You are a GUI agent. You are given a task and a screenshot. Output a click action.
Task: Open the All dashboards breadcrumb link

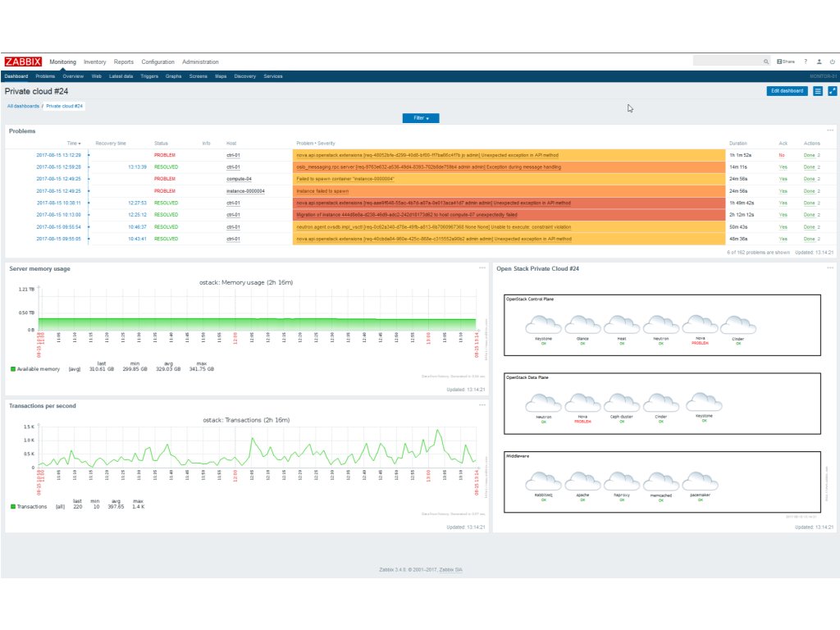23,106
